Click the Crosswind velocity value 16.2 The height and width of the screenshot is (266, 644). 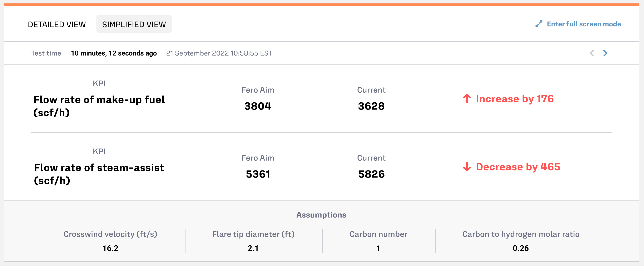pos(110,248)
